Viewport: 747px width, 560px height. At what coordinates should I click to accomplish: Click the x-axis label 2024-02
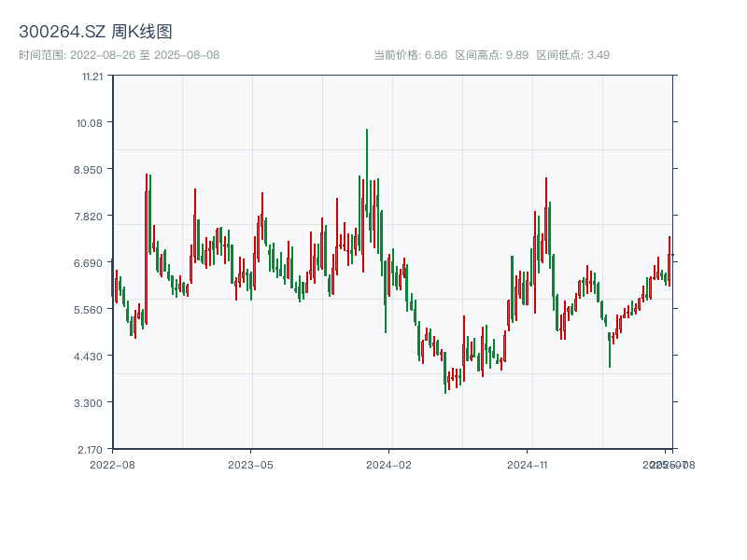tap(388, 465)
